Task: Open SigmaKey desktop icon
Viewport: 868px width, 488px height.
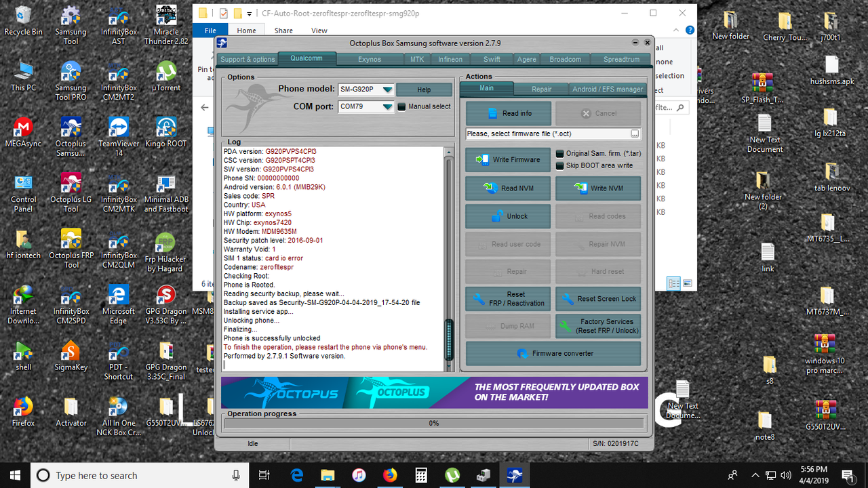Action: [x=71, y=356]
